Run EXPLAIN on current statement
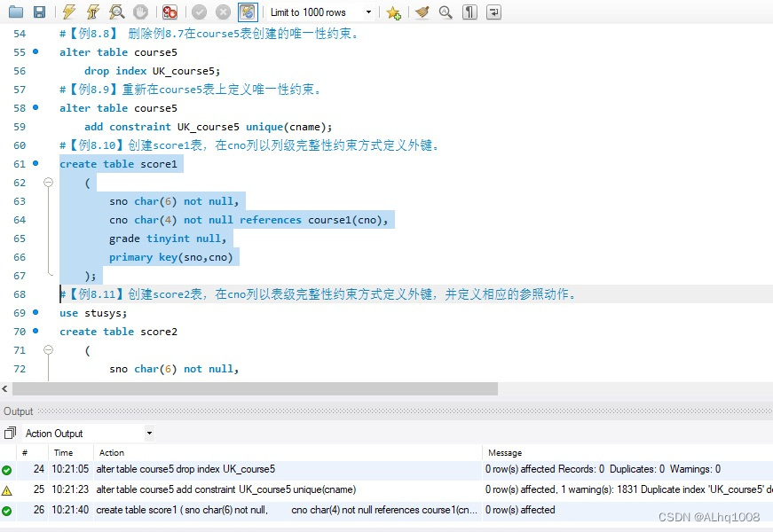The height and width of the screenshot is (532, 773). pos(117,12)
